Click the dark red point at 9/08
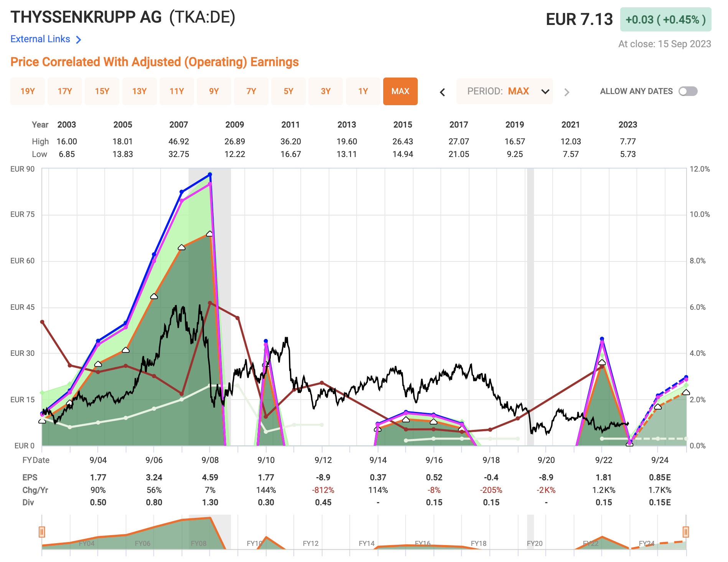Viewport: 728px width, 562px height. [x=210, y=303]
